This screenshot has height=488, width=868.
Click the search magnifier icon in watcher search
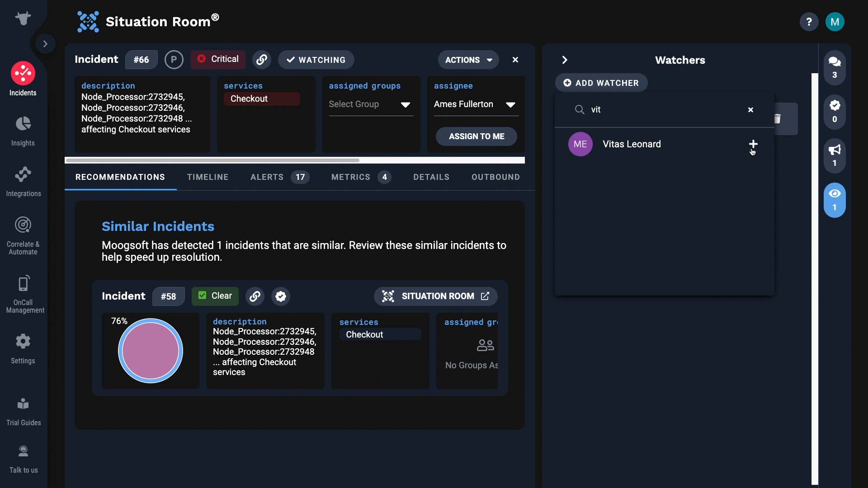(x=579, y=109)
